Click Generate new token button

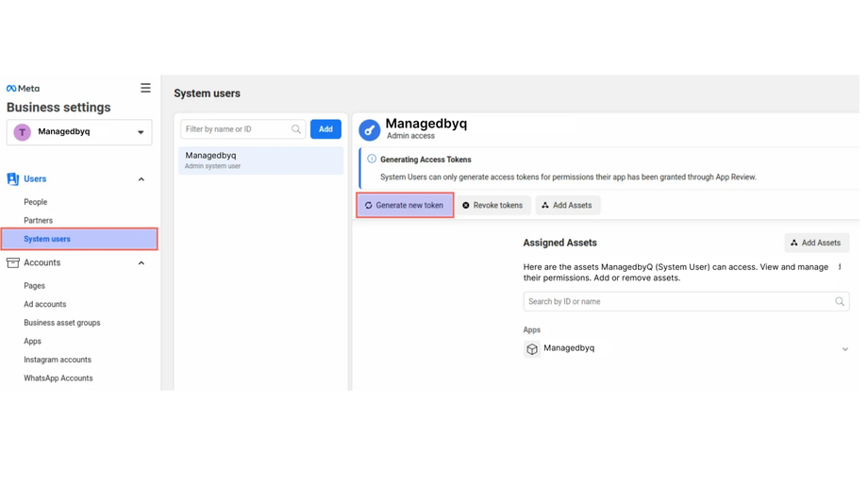(405, 206)
